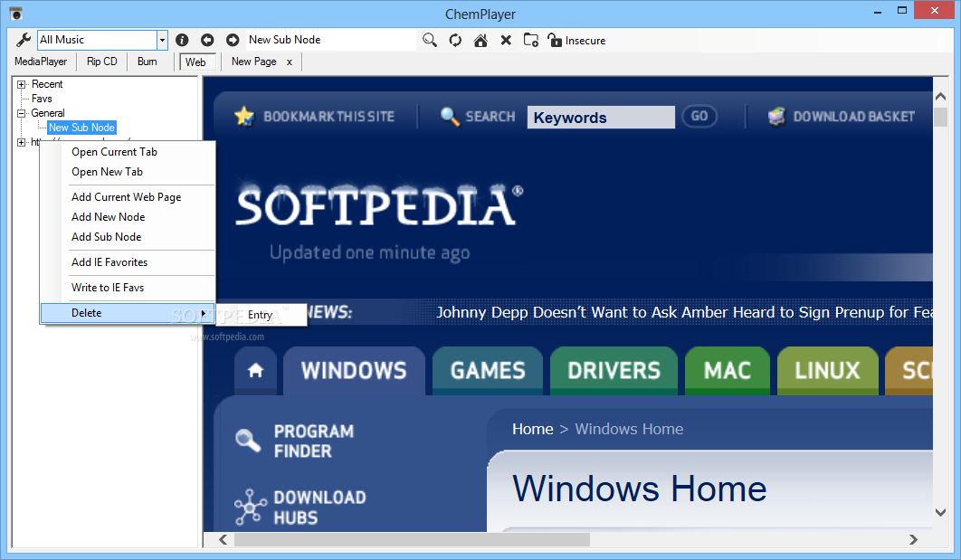Click the Keywords search box
The height and width of the screenshot is (560, 961).
click(601, 117)
